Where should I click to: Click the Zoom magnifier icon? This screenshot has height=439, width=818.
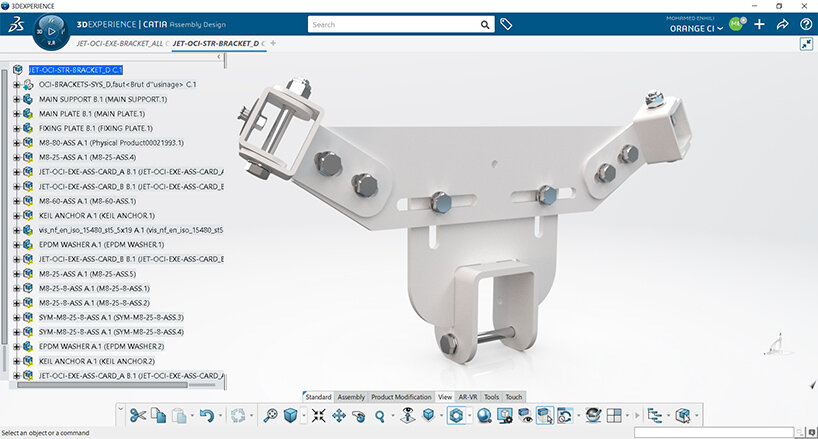coord(380,415)
